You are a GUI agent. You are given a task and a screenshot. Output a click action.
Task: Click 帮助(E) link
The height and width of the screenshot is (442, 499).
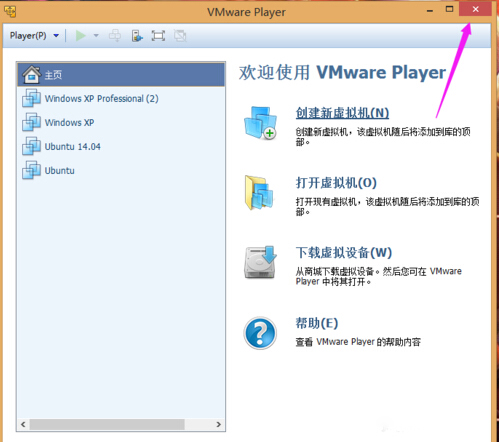[x=317, y=323]
